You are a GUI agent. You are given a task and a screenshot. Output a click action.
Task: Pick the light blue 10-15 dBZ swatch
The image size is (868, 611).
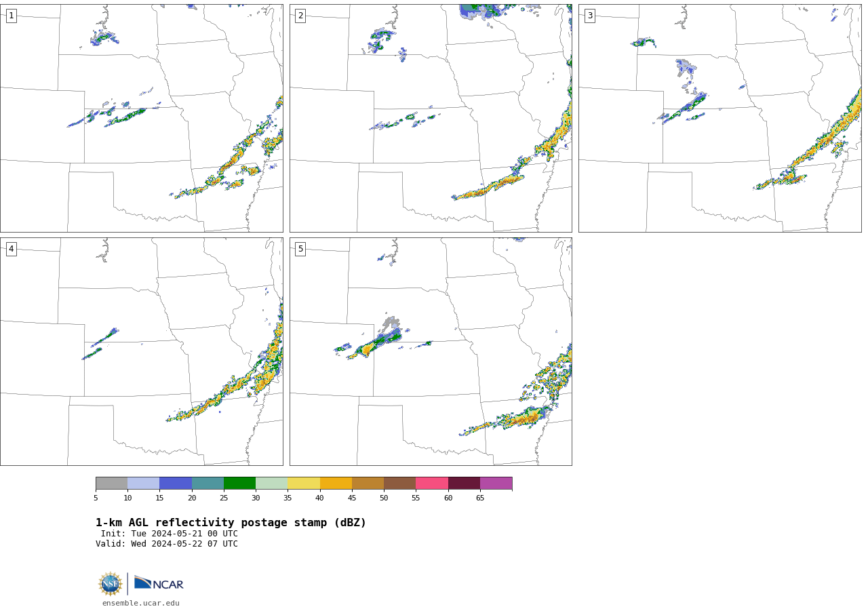pos(143,484)
